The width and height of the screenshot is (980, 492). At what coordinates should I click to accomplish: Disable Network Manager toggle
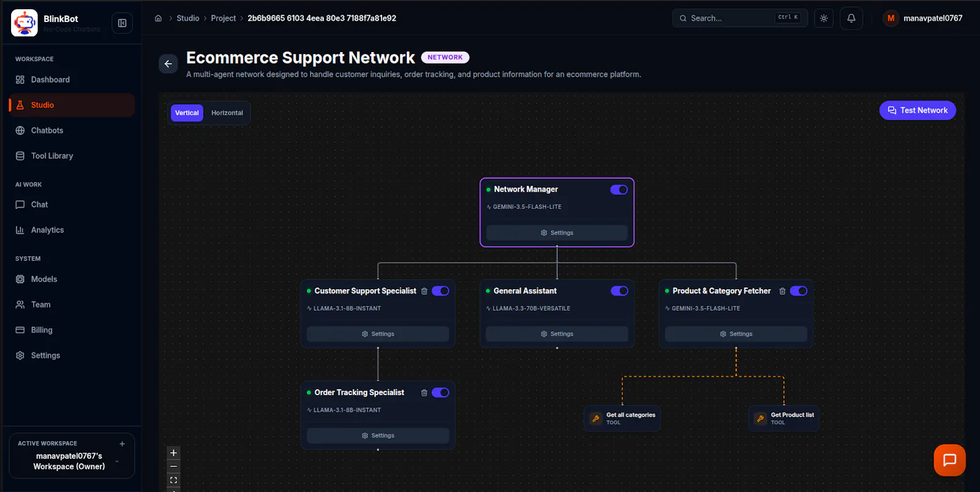click(619, 189)
